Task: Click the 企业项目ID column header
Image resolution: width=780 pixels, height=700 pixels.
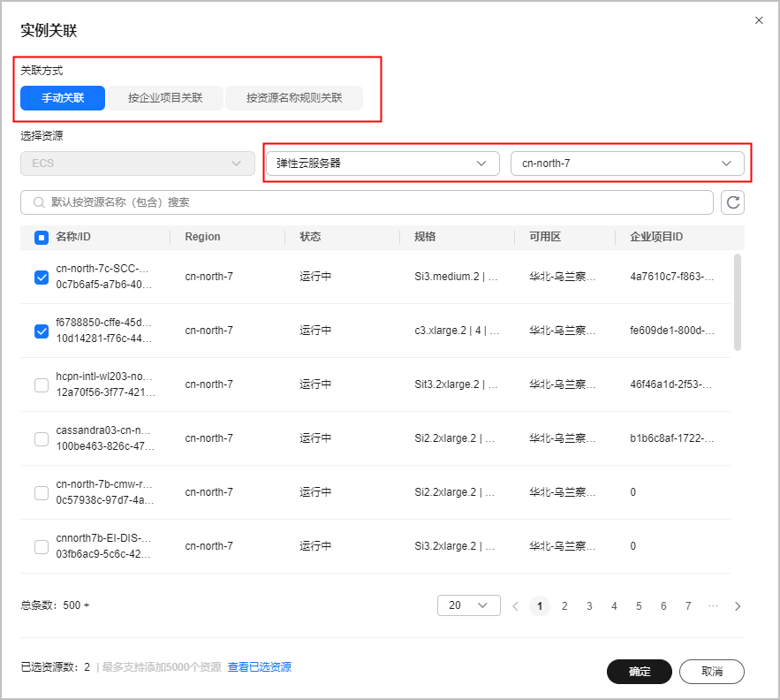Action: 656,237
